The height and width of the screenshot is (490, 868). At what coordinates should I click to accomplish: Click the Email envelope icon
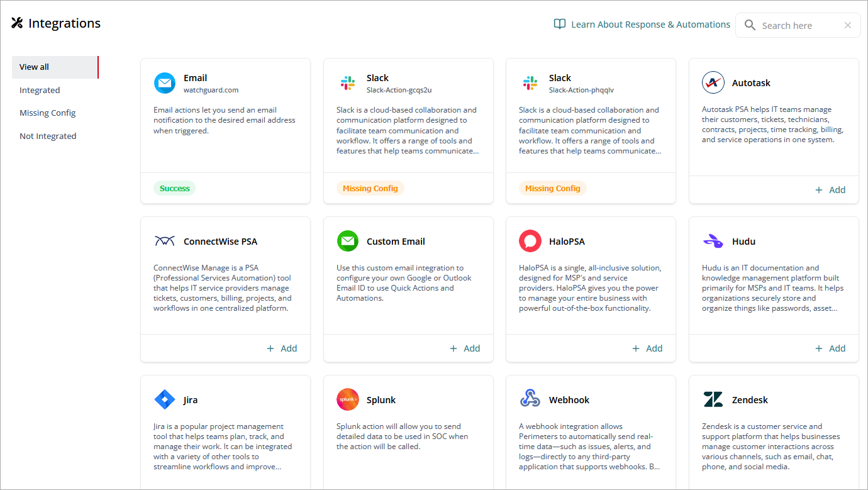165,83
